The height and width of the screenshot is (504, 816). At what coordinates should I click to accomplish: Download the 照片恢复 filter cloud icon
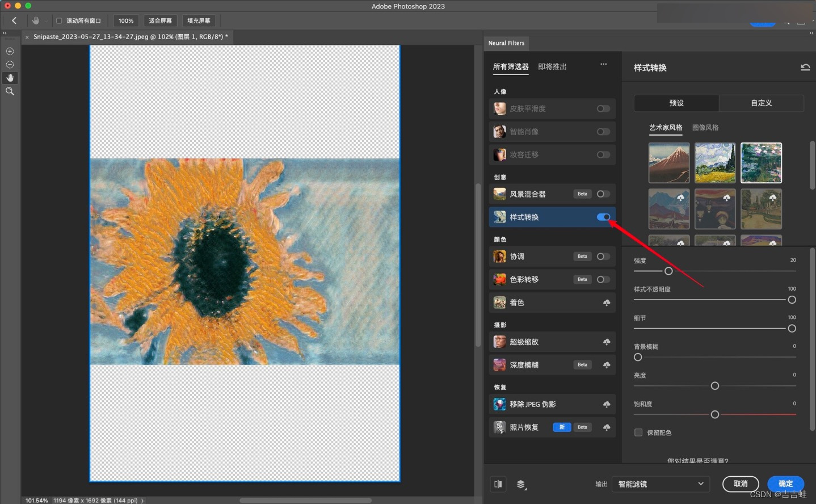(x=607, y=427)
